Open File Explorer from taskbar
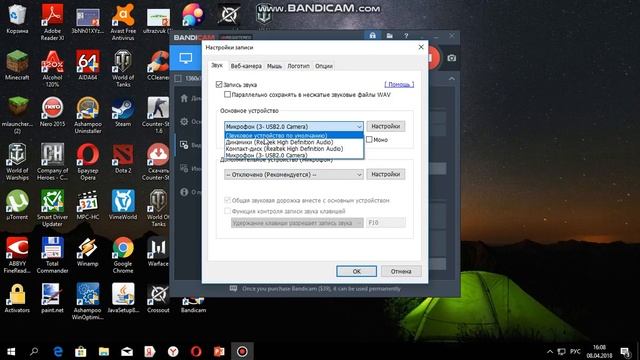 [x=104, y=351]
